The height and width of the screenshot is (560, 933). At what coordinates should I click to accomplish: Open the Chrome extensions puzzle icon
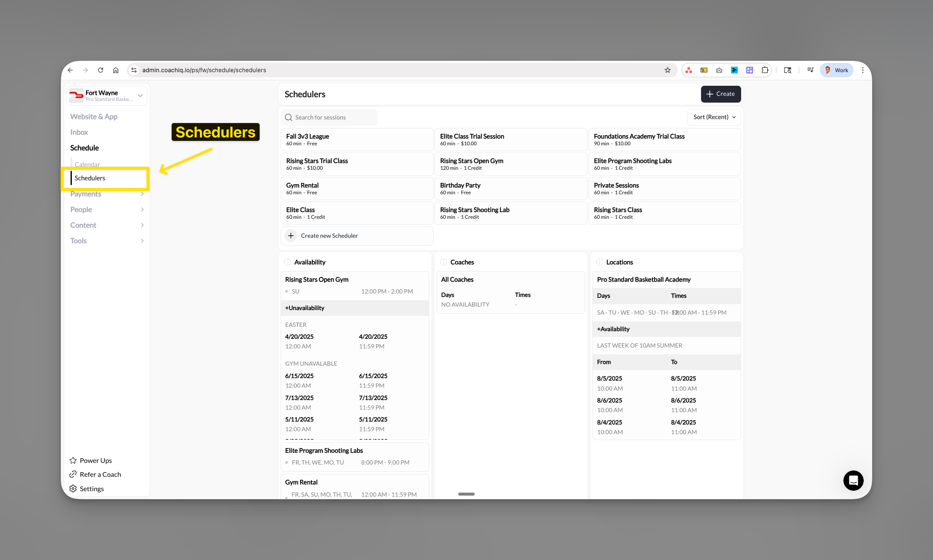click(x=765, y=70)
